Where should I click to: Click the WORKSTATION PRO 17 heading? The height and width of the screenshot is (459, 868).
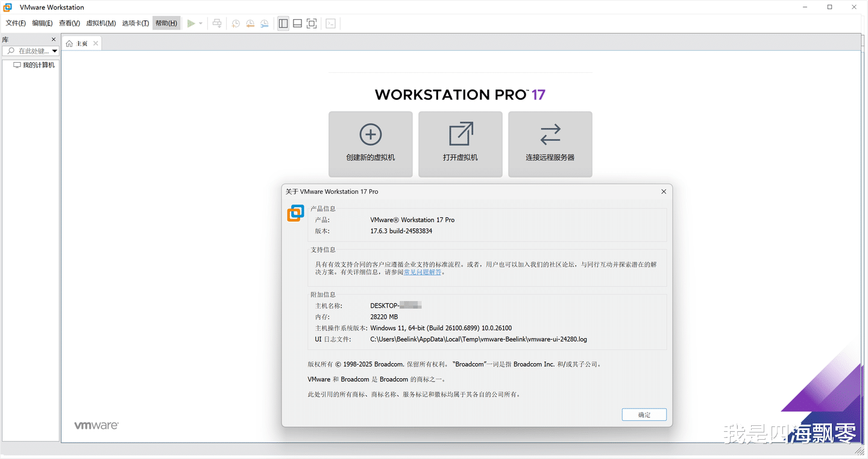tap(460, 95)
